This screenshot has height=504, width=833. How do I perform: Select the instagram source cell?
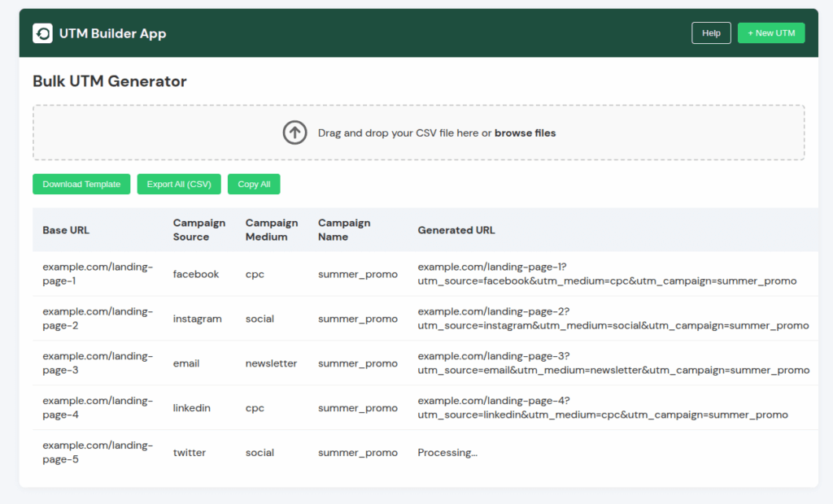coord(197,319)
